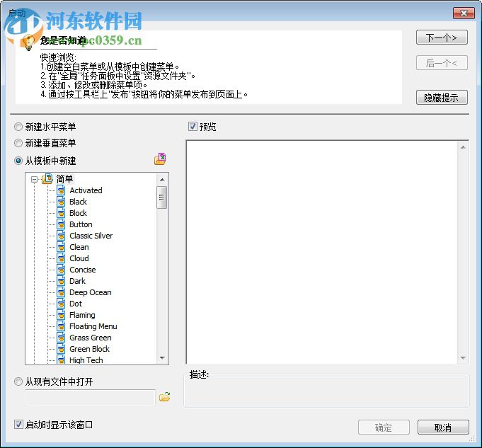Click the Classic Silver template file icon
Screen dimensions: 482x448
61,236
